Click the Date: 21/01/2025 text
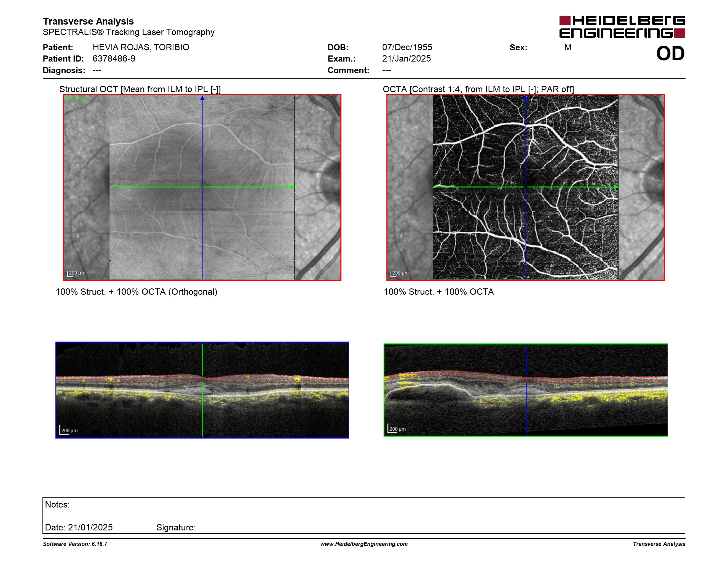 coord(79,528)
